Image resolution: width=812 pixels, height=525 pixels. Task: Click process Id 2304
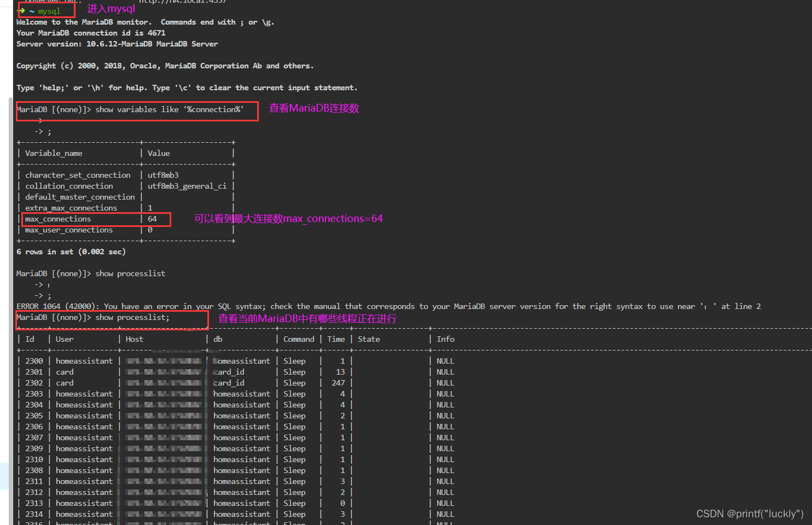[x=34, y=405]
